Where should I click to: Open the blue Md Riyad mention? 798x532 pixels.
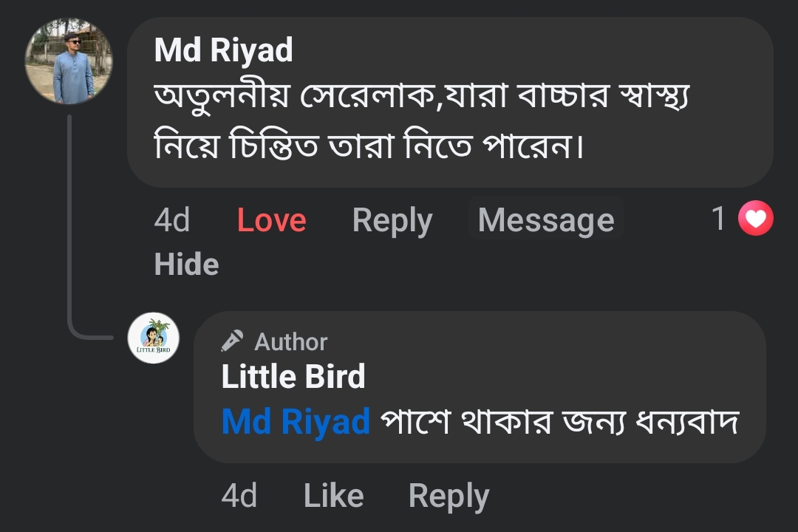pos(296,422)
